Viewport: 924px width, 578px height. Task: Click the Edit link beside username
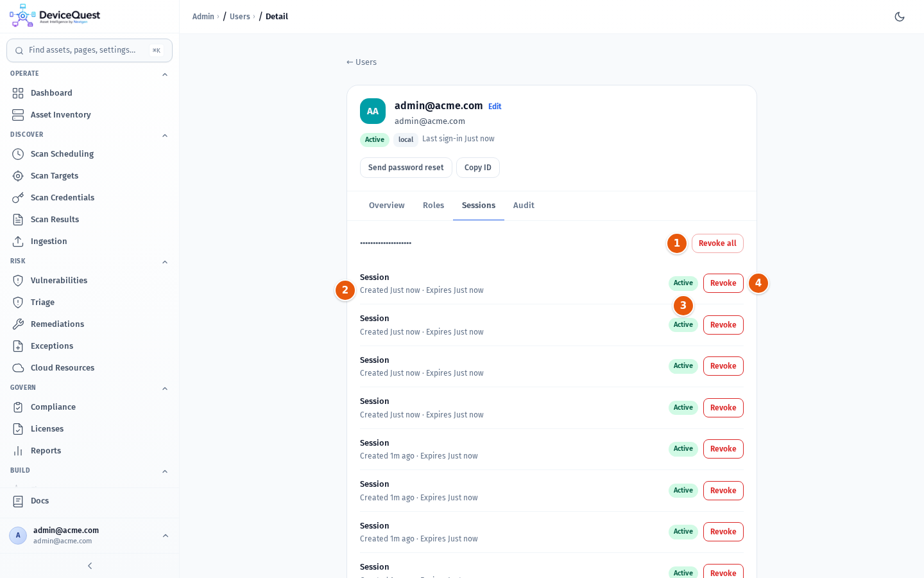pos(495,107)
